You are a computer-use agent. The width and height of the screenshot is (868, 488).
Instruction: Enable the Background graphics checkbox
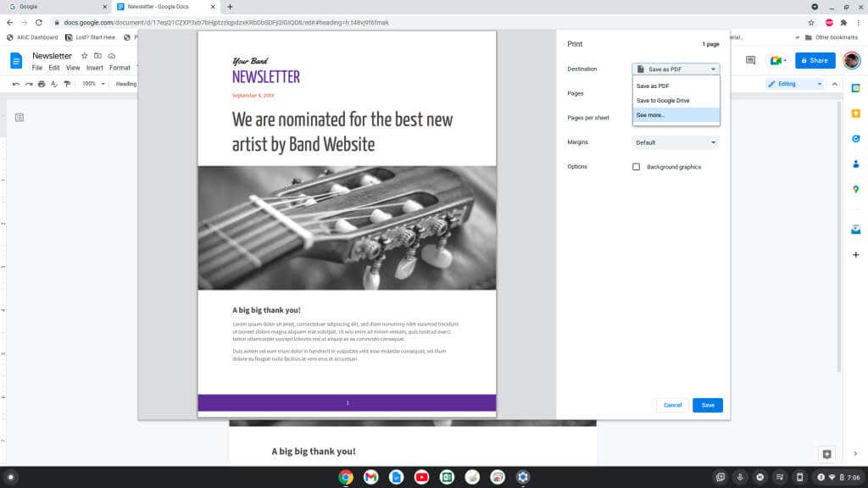coord(636,167)
